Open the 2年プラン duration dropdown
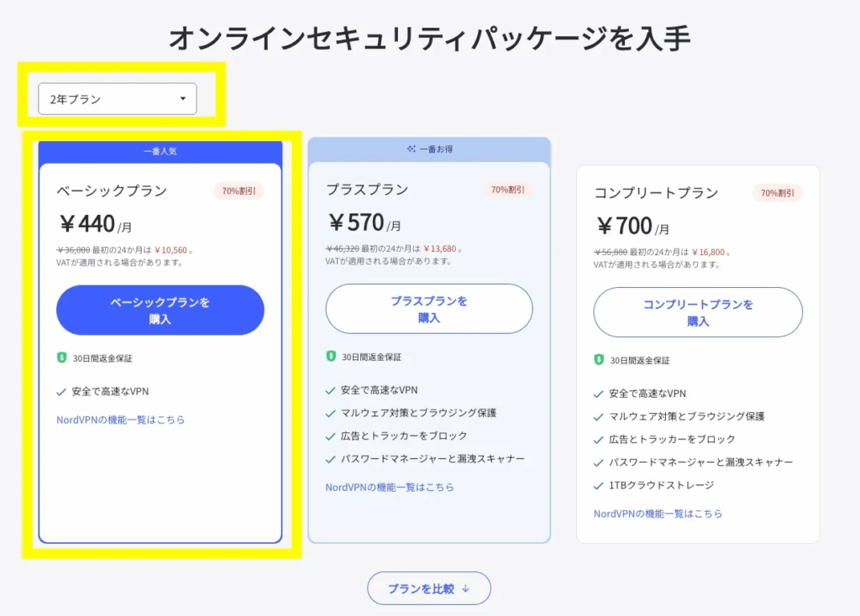This screenshot has width=860, height=616. (x=118, y=99)
